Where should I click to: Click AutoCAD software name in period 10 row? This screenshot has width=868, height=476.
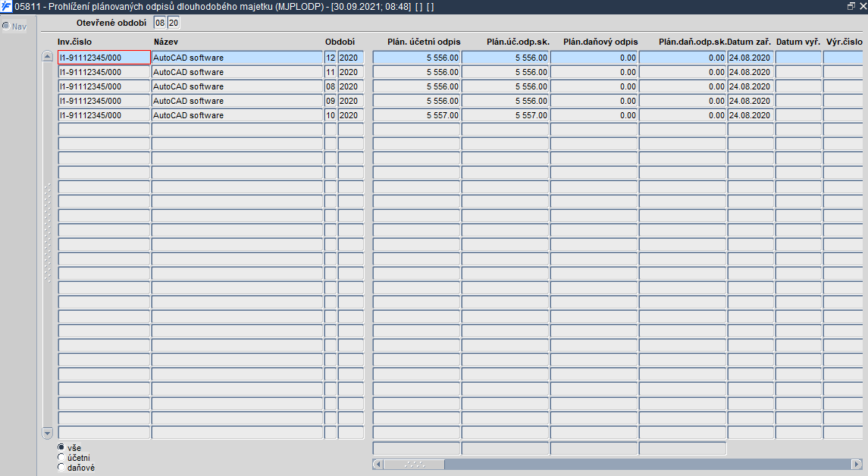(237, 115)
